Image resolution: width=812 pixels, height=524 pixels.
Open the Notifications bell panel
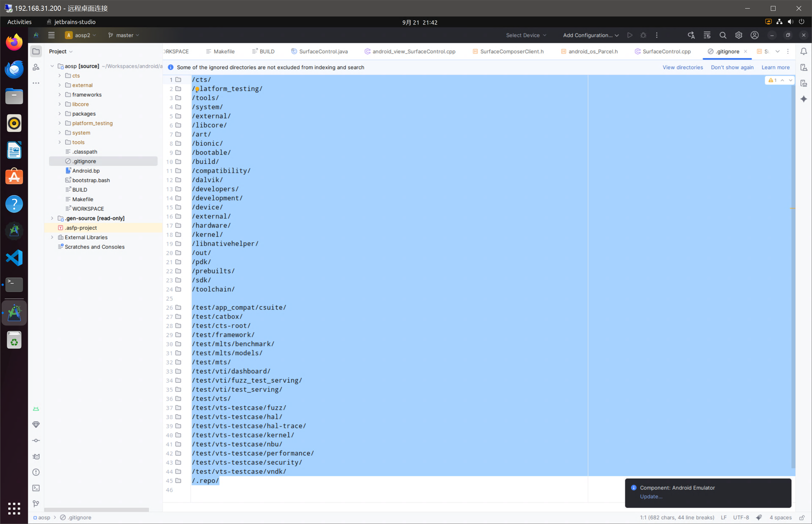click(x=803, y=51)
